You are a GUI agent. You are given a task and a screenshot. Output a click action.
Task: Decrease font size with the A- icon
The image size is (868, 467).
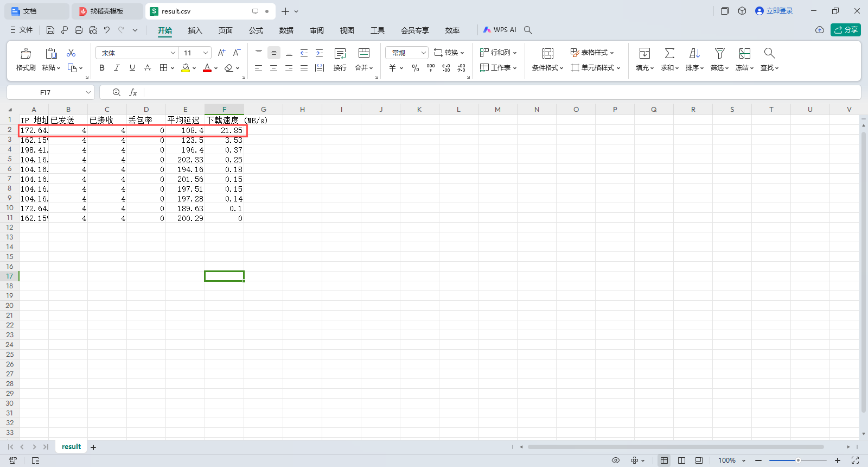(x=237, y=53)
